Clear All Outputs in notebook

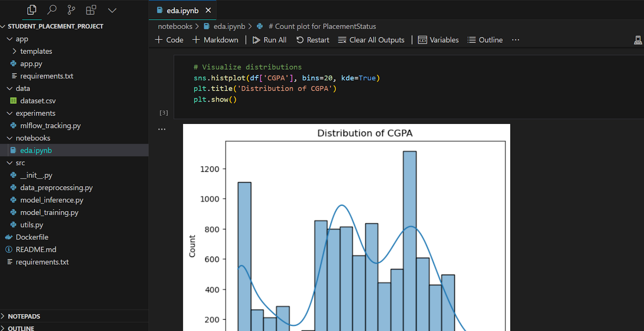371,40
